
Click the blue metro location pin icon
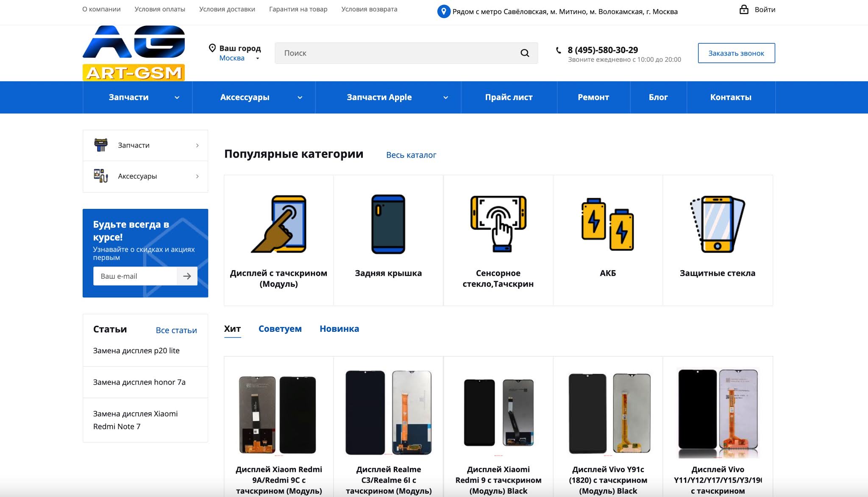443,11
